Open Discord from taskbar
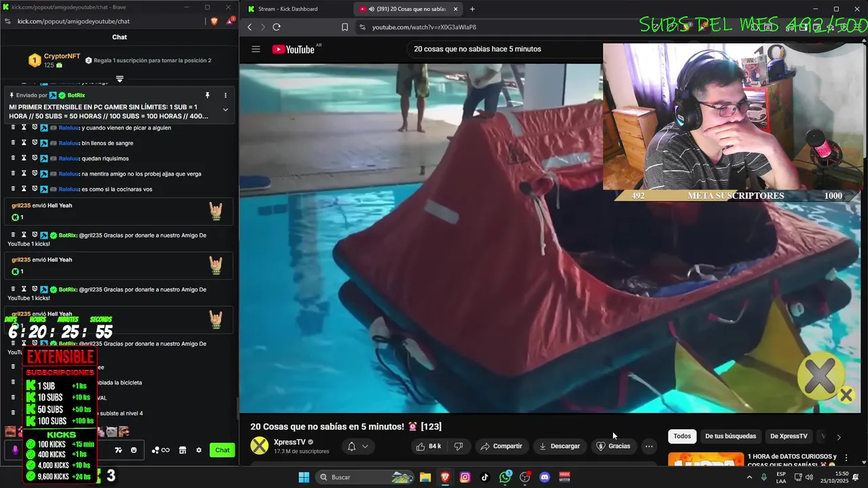The image size is (868, 488). (x=545, y=477)
